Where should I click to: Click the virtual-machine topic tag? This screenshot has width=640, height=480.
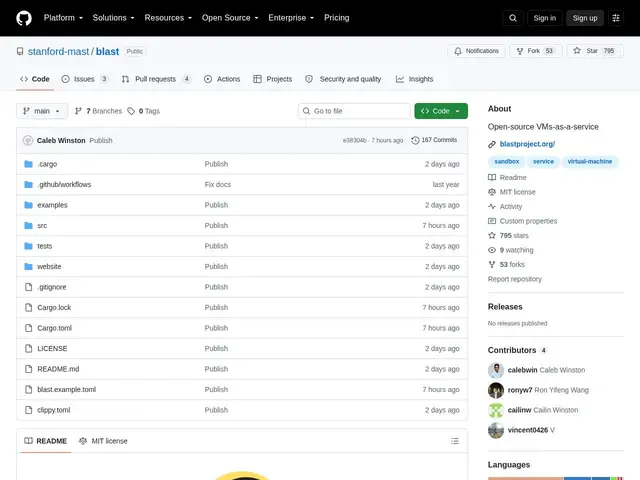click(x=590, y=162)
